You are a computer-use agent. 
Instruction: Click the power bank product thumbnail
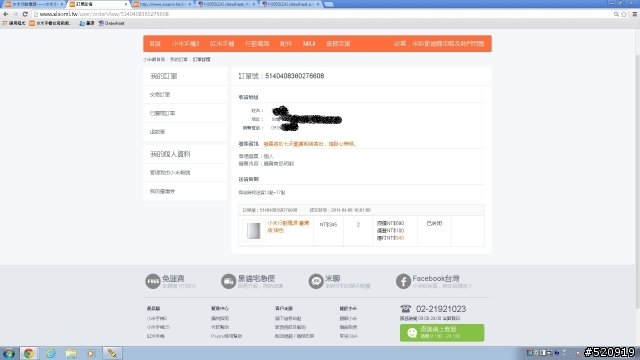point(253,231)
